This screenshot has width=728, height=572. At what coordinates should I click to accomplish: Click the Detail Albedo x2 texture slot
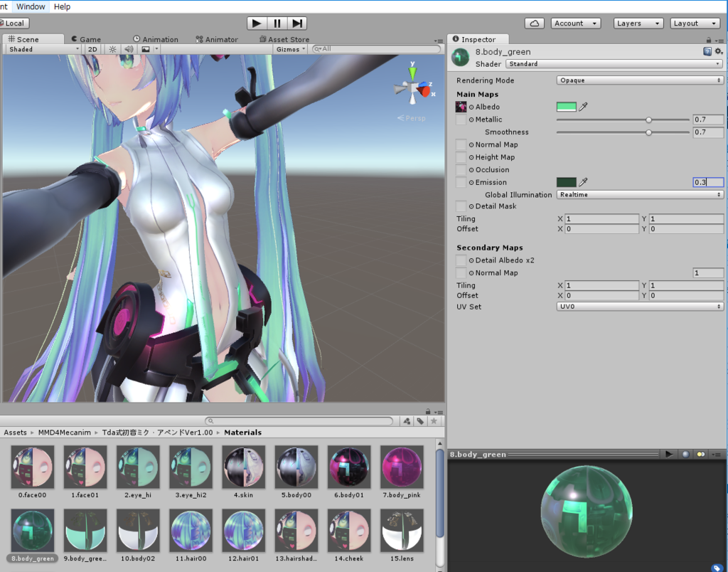(461, 260)
